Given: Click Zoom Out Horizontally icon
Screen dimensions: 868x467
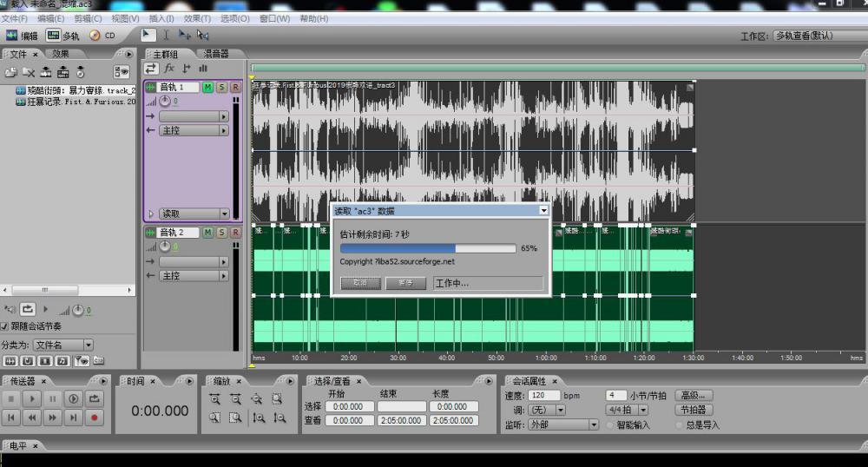Looking at the screenshot, I should click(x=236, y=399).
